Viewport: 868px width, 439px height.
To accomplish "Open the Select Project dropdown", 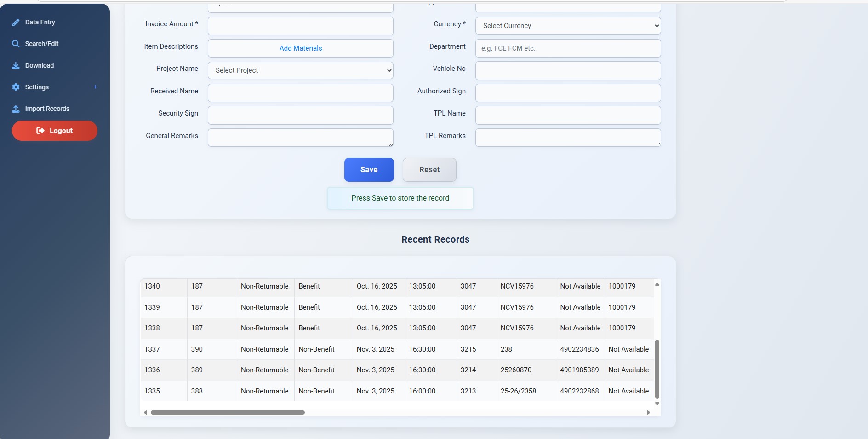I will [x=300, y=70].
